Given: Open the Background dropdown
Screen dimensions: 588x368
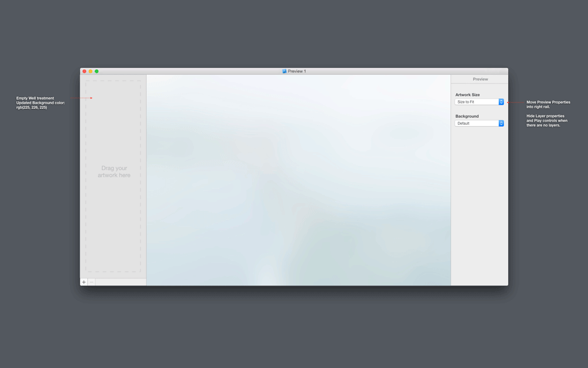Looking at the screenshot, I should (477, 124).
